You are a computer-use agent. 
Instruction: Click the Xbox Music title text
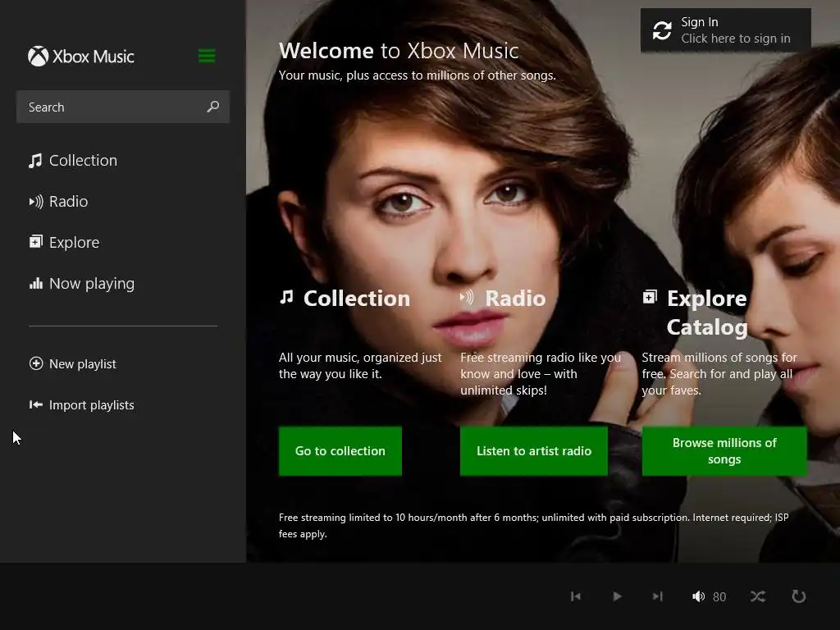coord(94,57)
